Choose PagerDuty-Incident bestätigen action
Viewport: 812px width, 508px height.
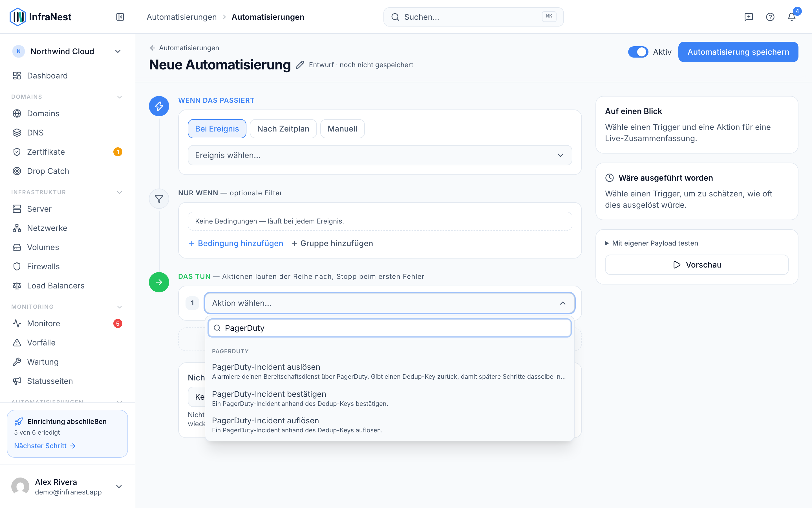[389, 398]
